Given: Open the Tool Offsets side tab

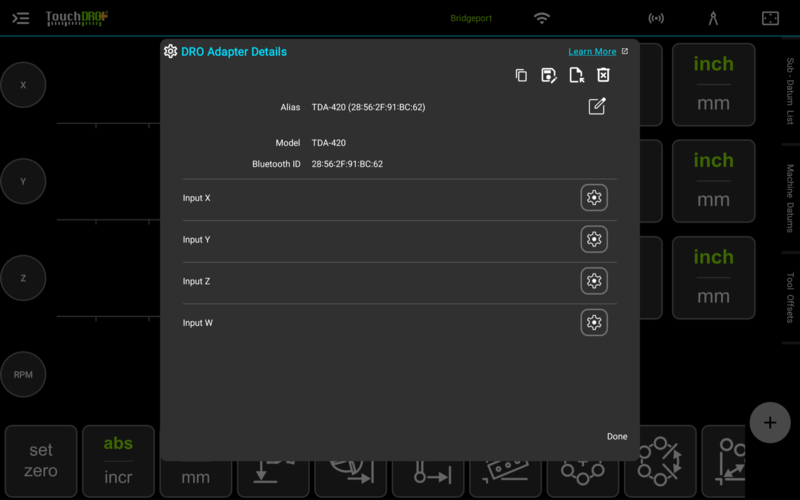Looking at the screenshot, I should 790,297.
